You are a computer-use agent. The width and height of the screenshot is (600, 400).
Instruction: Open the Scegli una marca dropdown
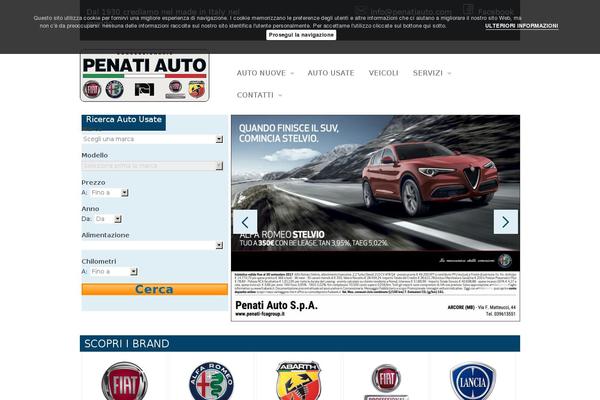coord(152,139)
